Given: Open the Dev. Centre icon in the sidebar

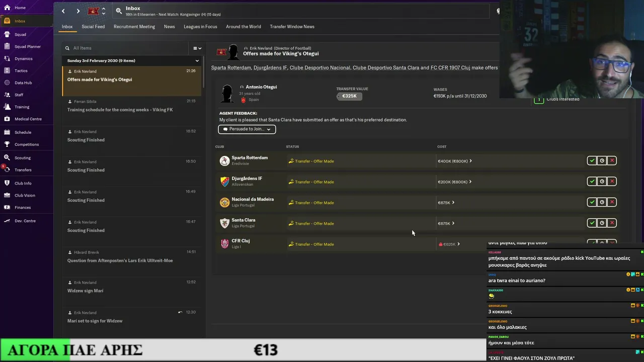Looking at the screenshot, I should [7, 221].
